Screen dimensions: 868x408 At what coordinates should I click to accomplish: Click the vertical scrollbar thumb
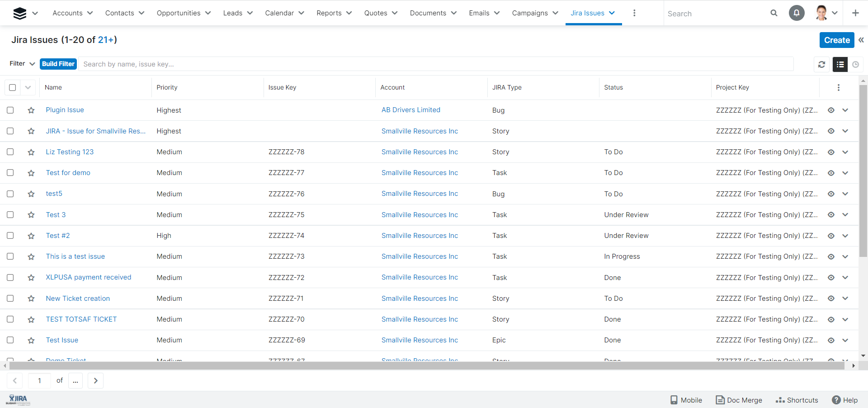(x=863, y=171)
